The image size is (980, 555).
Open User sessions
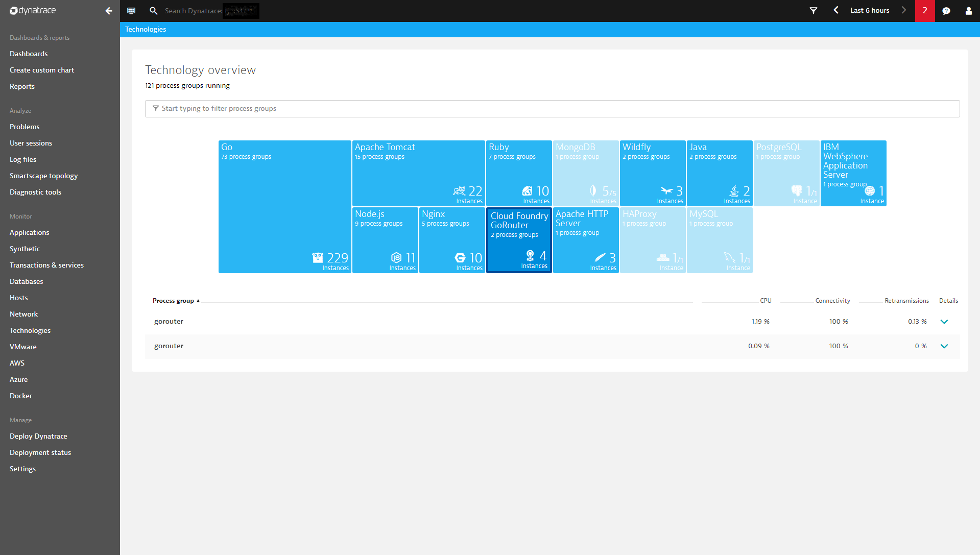coord(31,143)
